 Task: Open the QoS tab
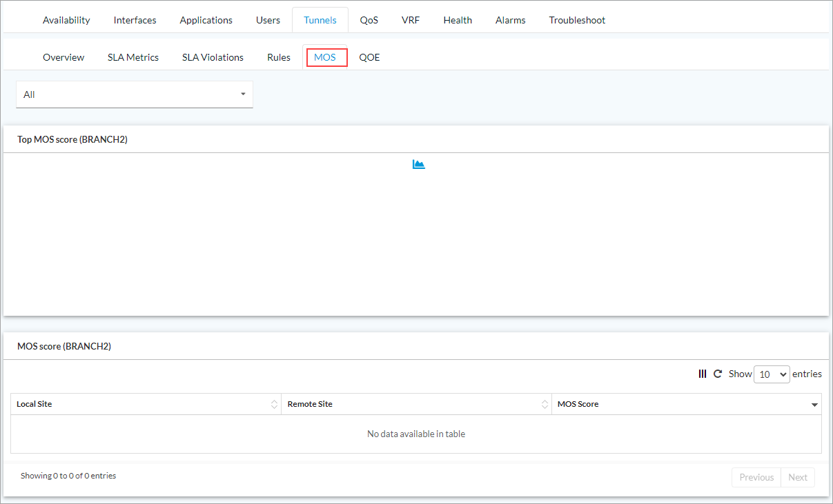pyautogui.click(x=369, y=20)
